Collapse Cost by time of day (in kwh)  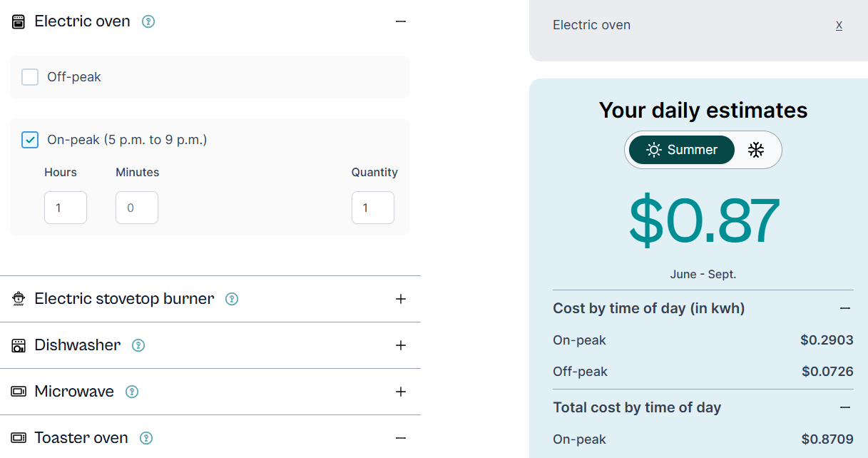click(x=845, y=308)
